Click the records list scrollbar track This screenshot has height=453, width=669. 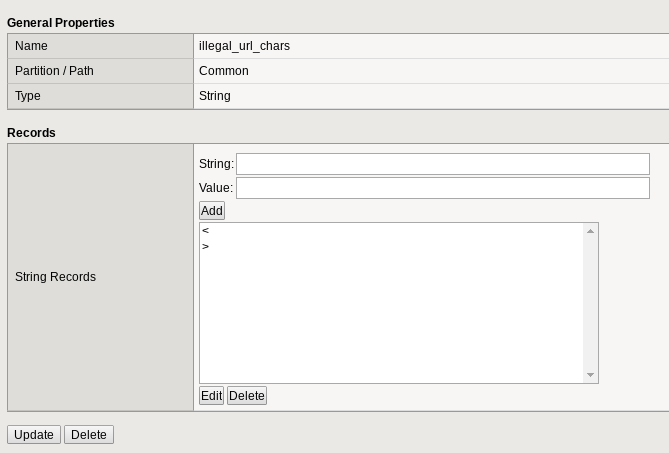(590, 303)
